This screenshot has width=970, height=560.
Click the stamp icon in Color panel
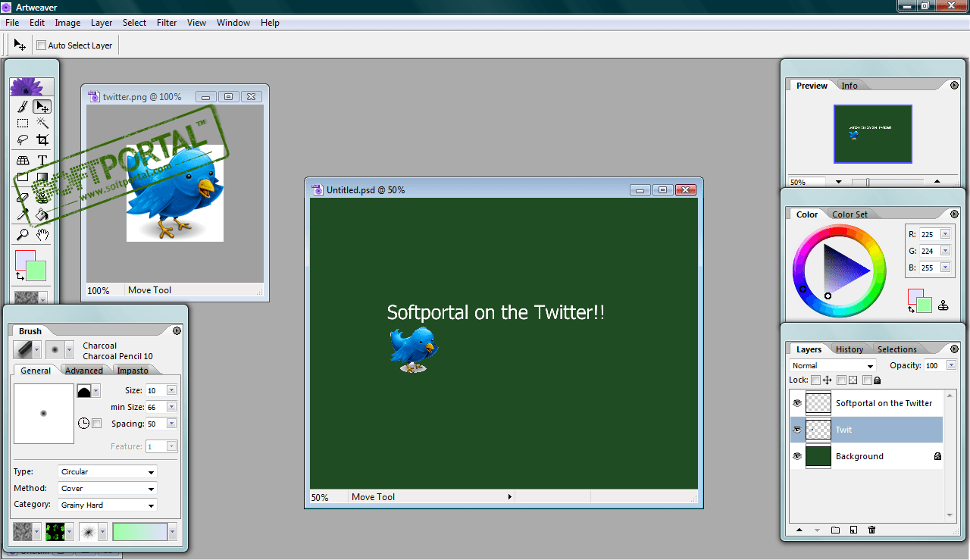point(943,305)
